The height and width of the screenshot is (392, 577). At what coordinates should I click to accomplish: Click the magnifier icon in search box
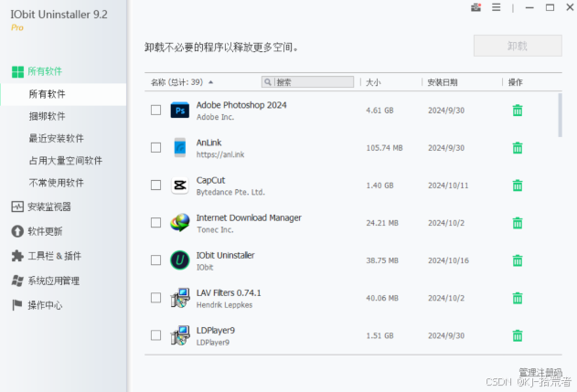click(x=268, y=82)
